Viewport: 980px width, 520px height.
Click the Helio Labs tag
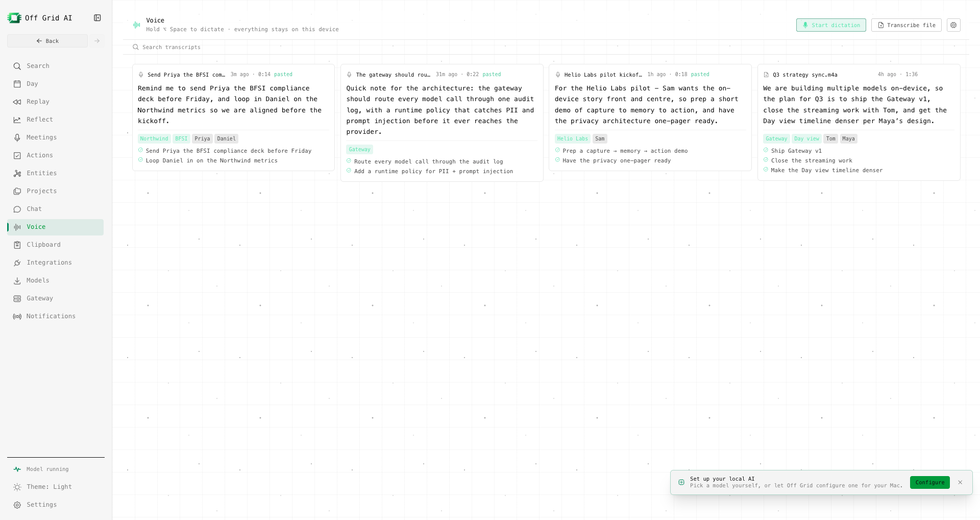(573, 138)
